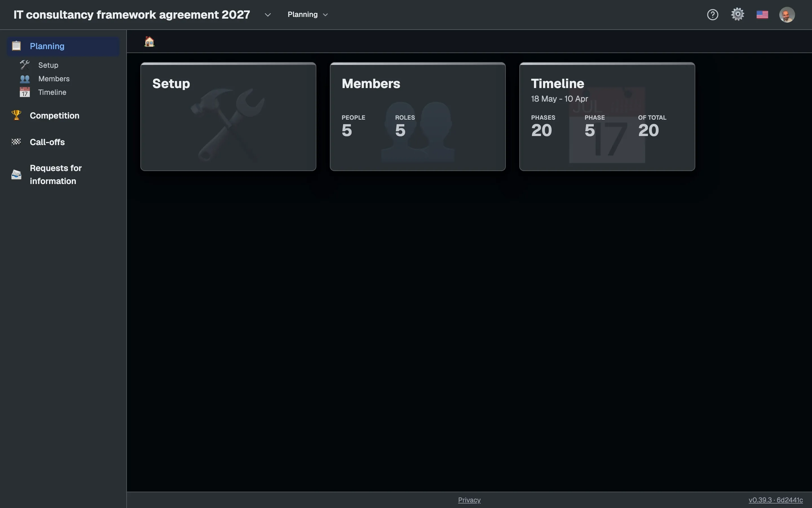Viewport: 812px width, 508px height.
Task: Open the Planning dropdown in header
Action: pos(307,14)
